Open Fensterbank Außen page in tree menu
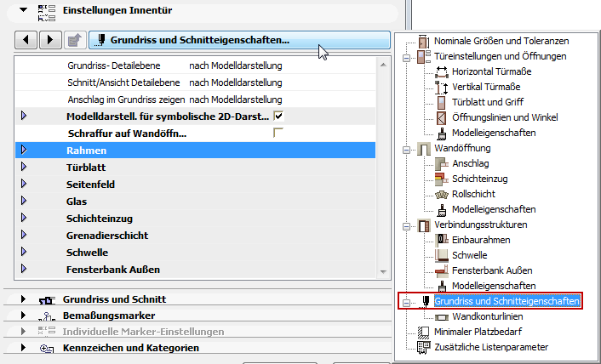This screenshot has height=364, width=601. pyautogui.click(x=492, y=270)
